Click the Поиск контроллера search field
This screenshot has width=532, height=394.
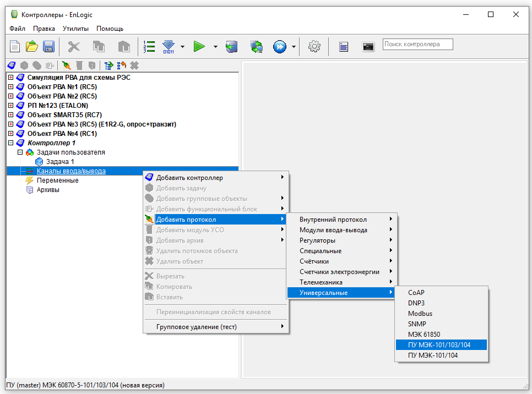click(417, 44)
